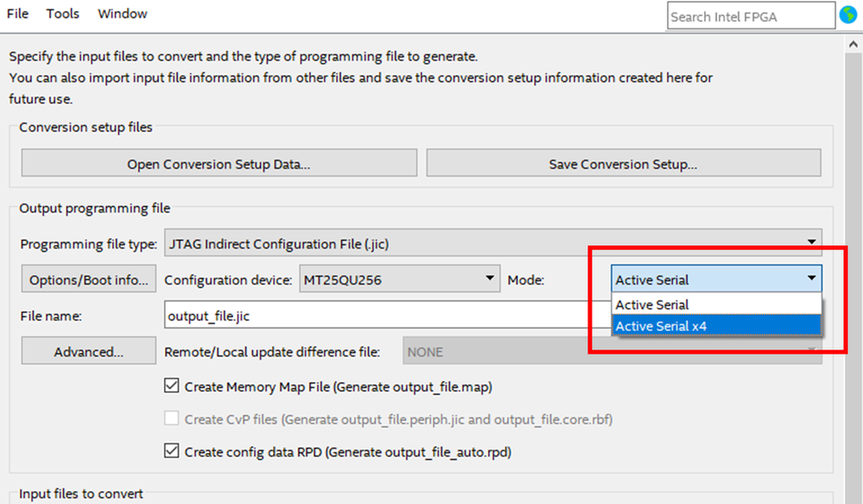Viewport: 863px width, 504px height.
Task: Click the vertical scrollbar on right edge
Action: click(x=854, y=259)
